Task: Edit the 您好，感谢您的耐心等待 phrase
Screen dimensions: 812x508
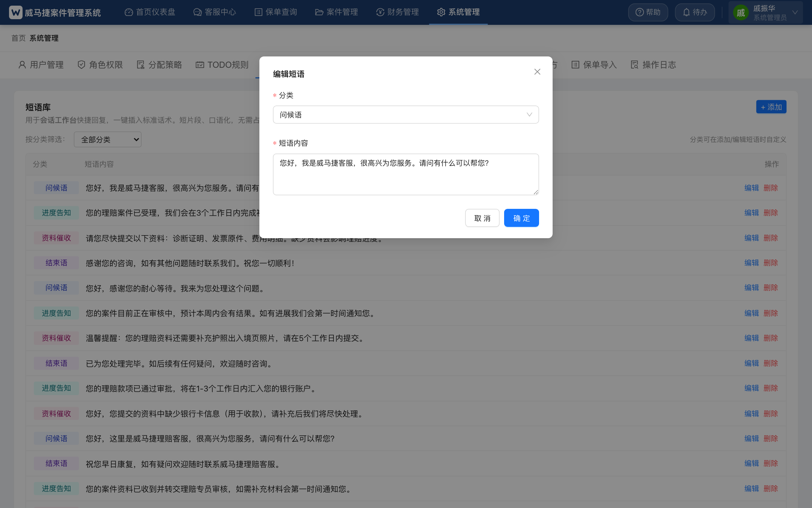Action: point(752,287)
